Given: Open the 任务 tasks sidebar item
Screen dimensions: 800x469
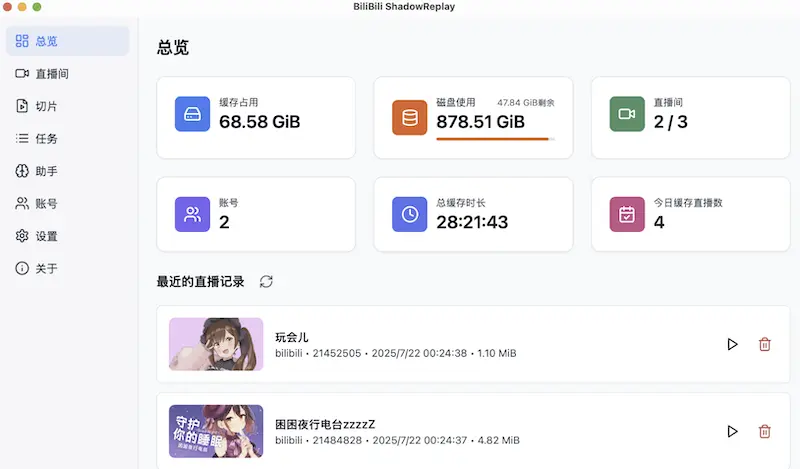Looking at the screenshot, I should (67, 138).
